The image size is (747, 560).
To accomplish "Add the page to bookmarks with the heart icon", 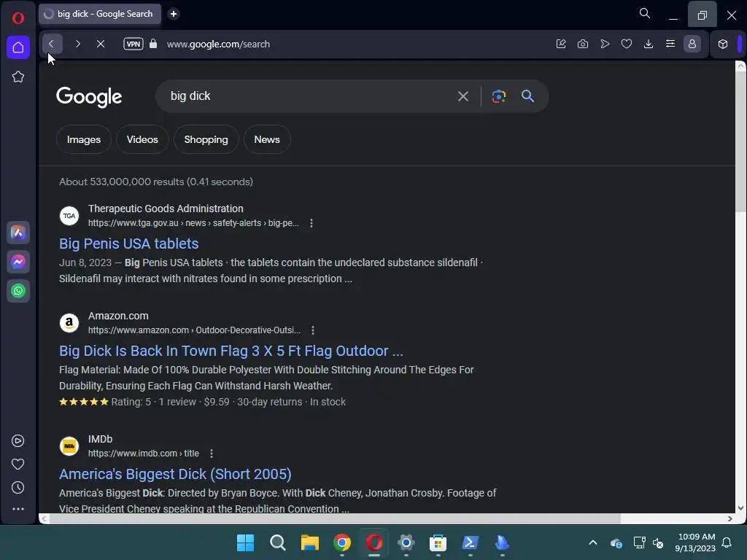I will 627,44.
